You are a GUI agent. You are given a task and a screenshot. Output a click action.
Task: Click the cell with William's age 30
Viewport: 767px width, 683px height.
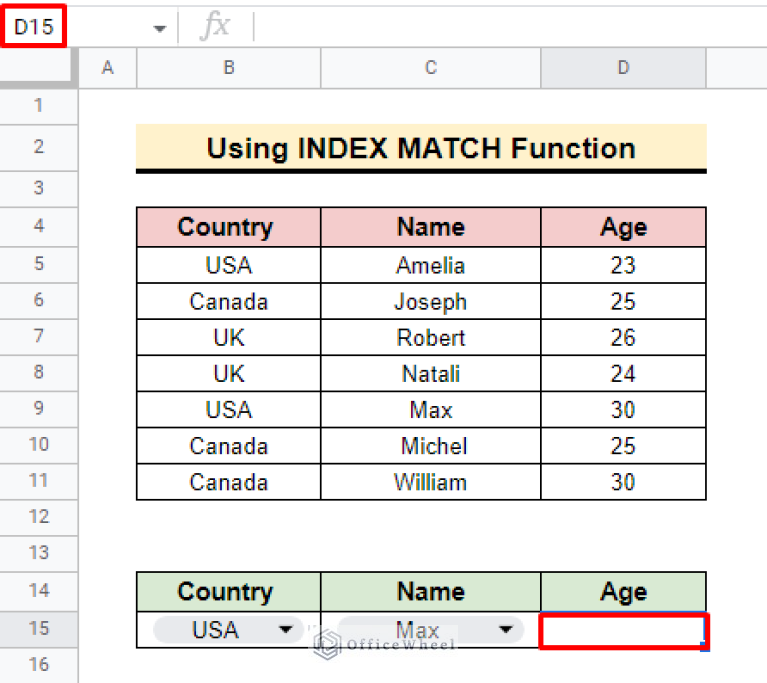point(623,482)
